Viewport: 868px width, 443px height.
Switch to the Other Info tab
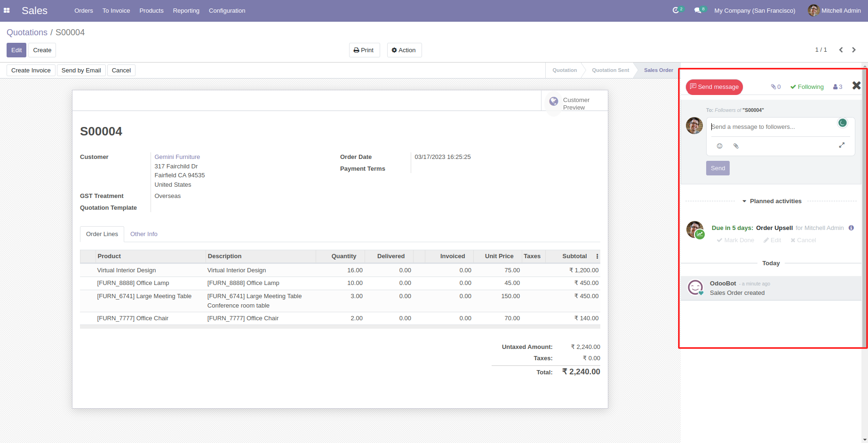pos(143,234)
